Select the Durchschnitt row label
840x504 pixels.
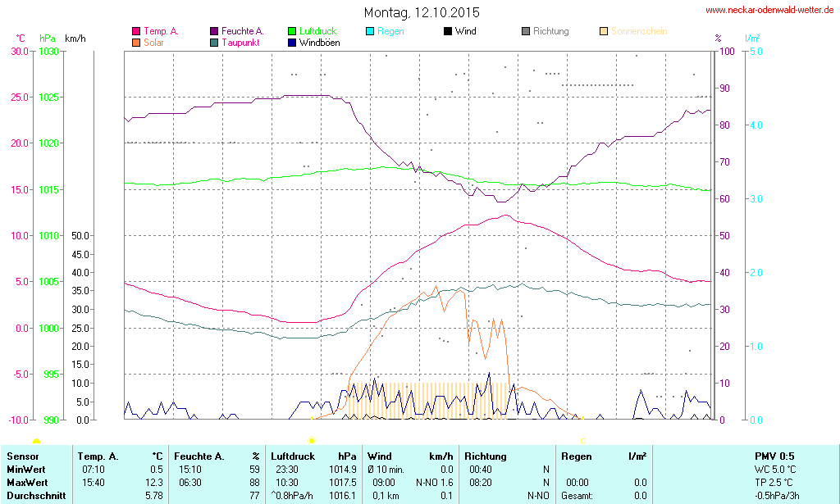coord(34,496)
